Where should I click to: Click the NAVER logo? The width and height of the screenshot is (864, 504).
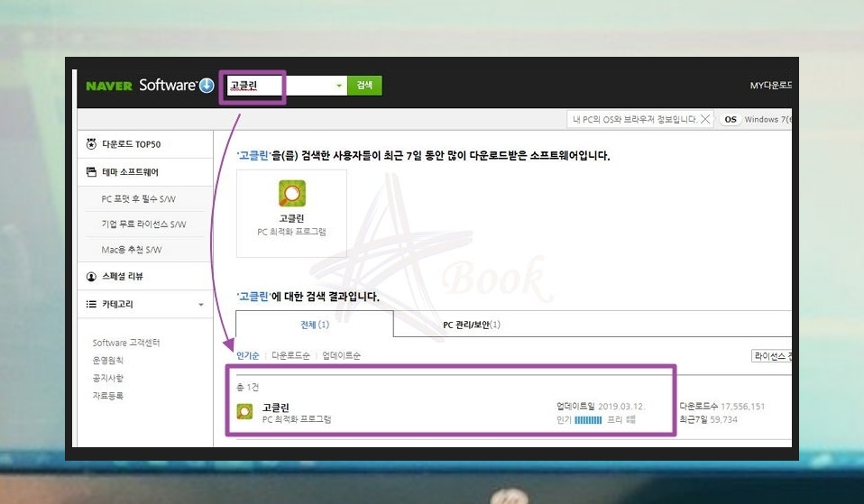click(108, 86)
